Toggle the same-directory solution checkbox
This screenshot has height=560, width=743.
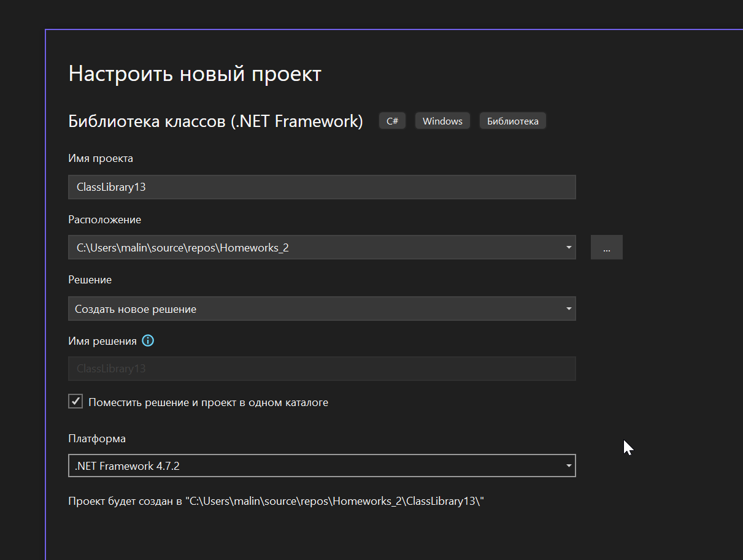(x=75, y=402)
